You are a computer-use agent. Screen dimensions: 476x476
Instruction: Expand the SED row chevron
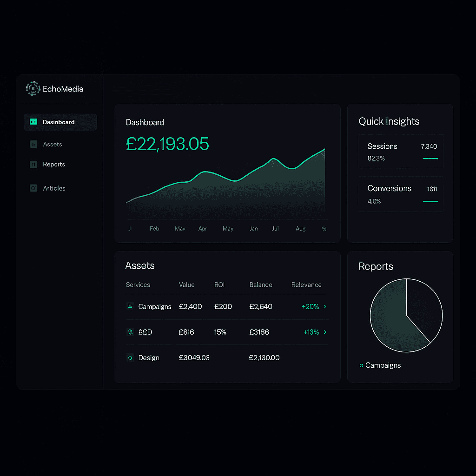[325, 332]
